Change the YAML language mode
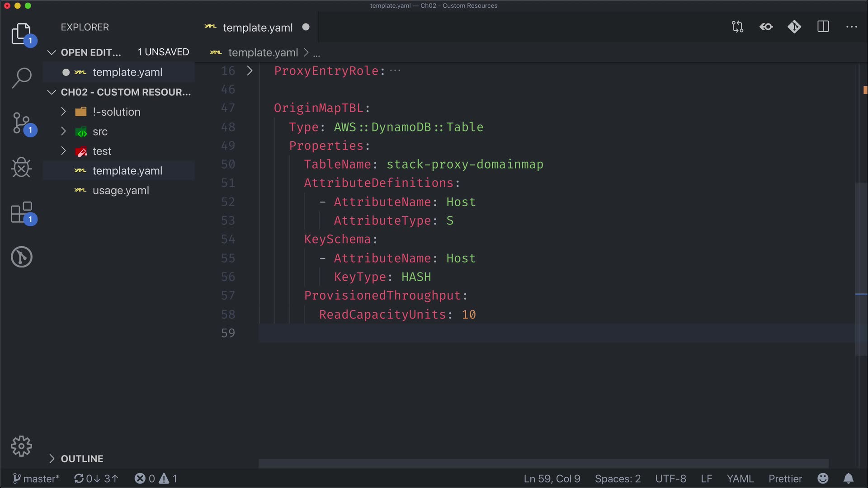The image size is (868, 488). tap(740, 479)
